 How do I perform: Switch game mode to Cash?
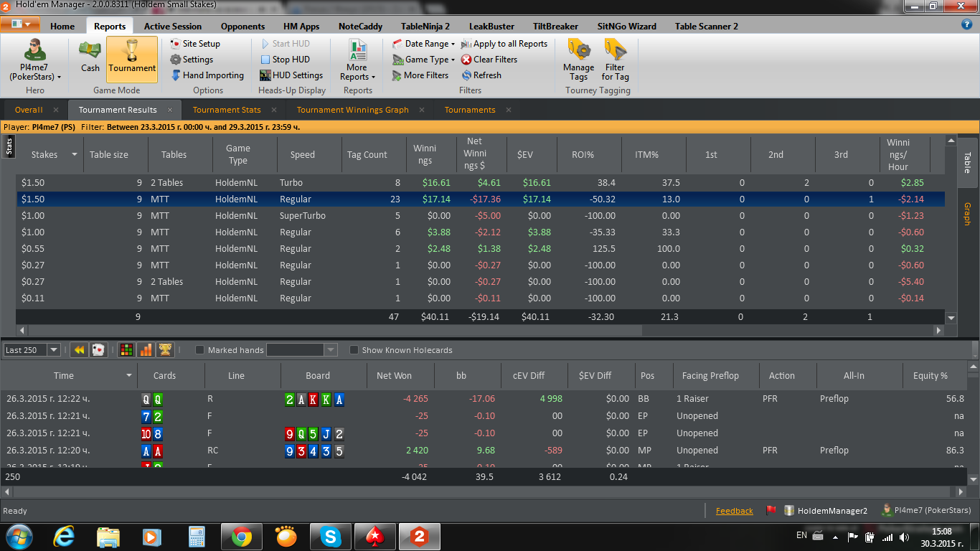[90, 56]
